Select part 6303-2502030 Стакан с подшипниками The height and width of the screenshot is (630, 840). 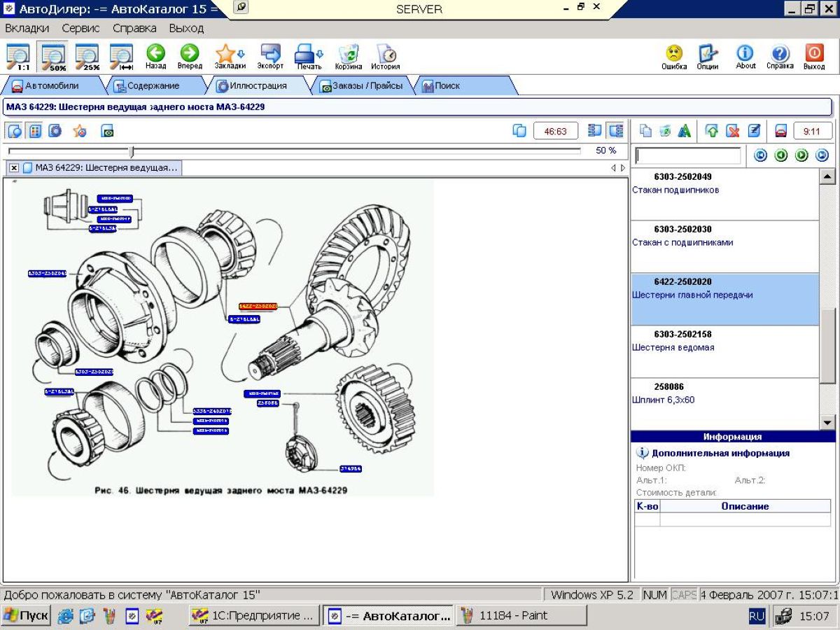724,247
